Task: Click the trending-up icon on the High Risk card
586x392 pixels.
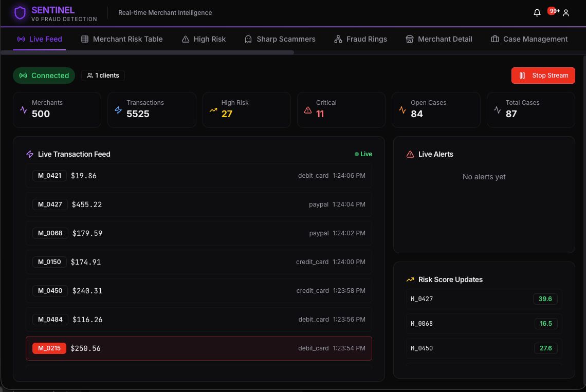Action: 213,109
